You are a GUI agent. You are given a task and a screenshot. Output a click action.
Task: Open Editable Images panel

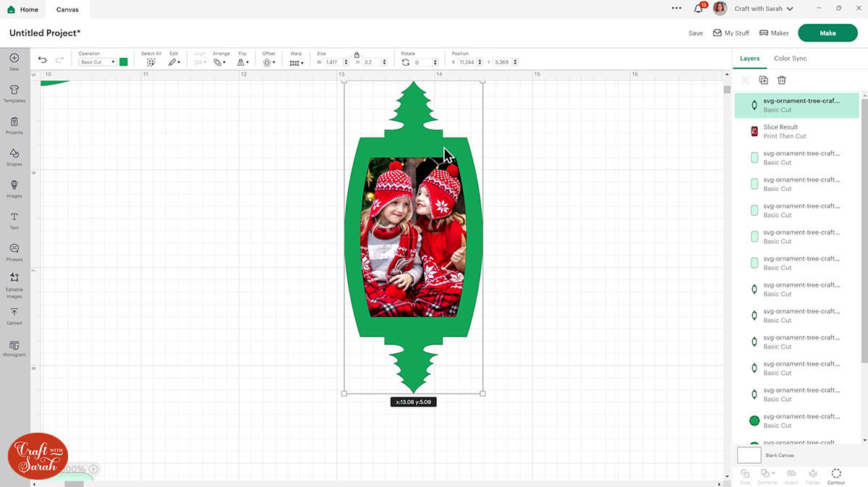[x=14, y=284]
